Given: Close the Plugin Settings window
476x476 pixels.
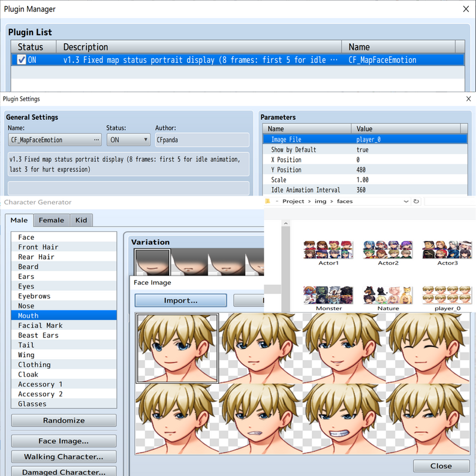Looking at the screenshot, I should point(468,99).
